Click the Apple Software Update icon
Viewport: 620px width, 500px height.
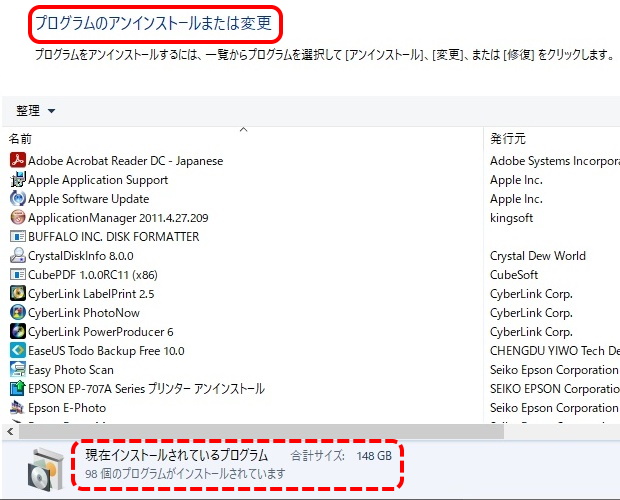tap(17, 198)
